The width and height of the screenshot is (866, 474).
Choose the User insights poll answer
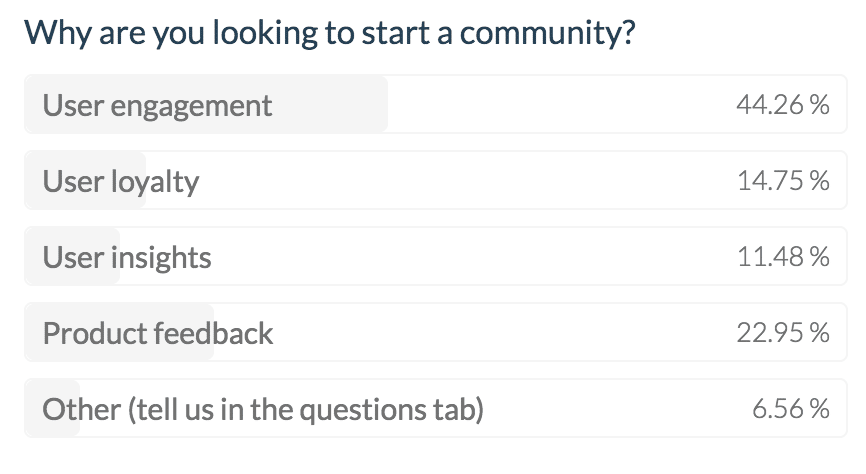(x=127, y=257)
